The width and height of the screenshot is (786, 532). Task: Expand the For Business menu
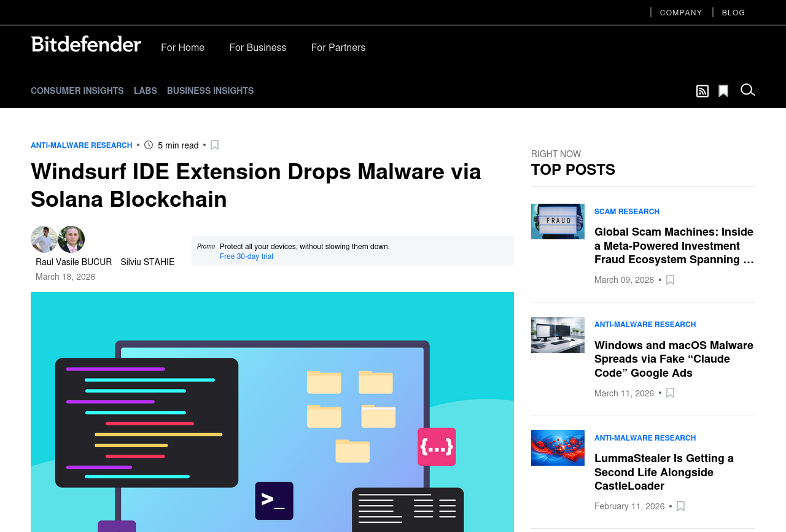[x=257, y=47]
